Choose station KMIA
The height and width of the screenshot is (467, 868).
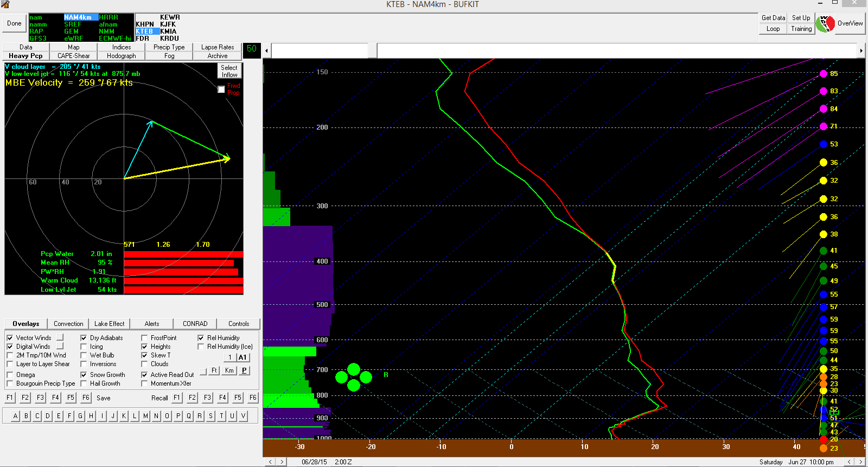[x=168, y=31]
